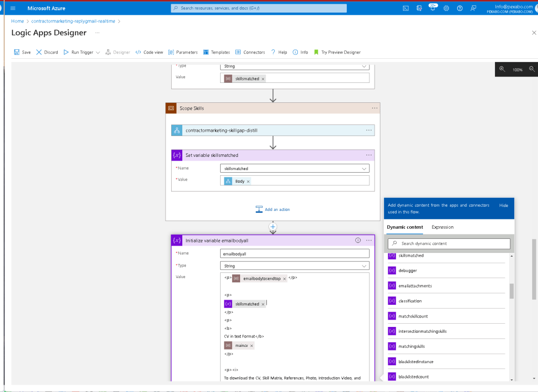Open Initialize variable emailbodyall ellipsis menu
Image resolution: width=538 pixels, height=392 pixels.
pyautogui.click(x=369, y=240)
